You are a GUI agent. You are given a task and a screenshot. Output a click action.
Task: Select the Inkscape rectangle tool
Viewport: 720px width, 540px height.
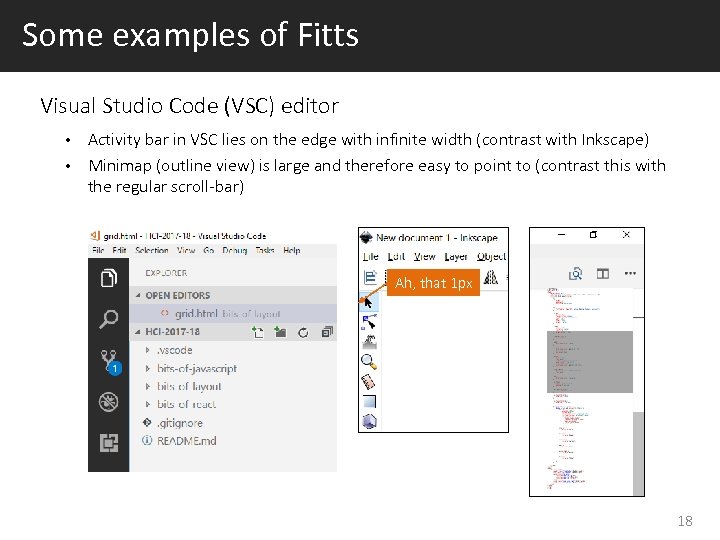point(369,402)
